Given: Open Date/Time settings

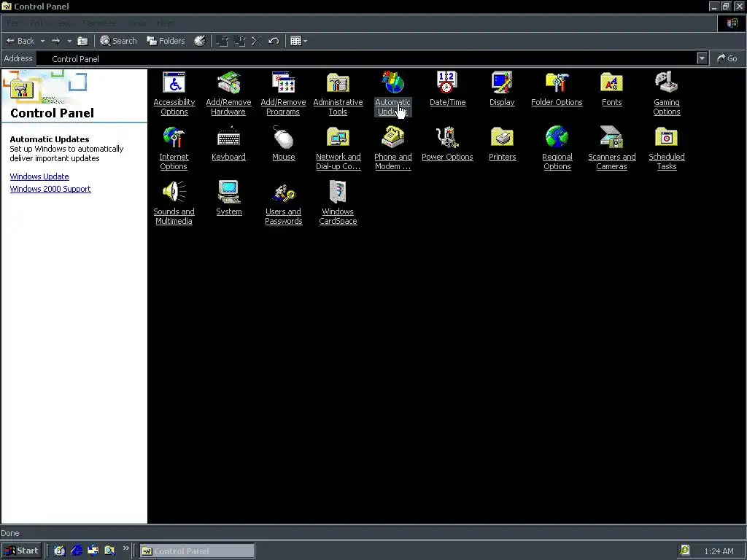Looking at the screenshot, I should pos(447,89).
